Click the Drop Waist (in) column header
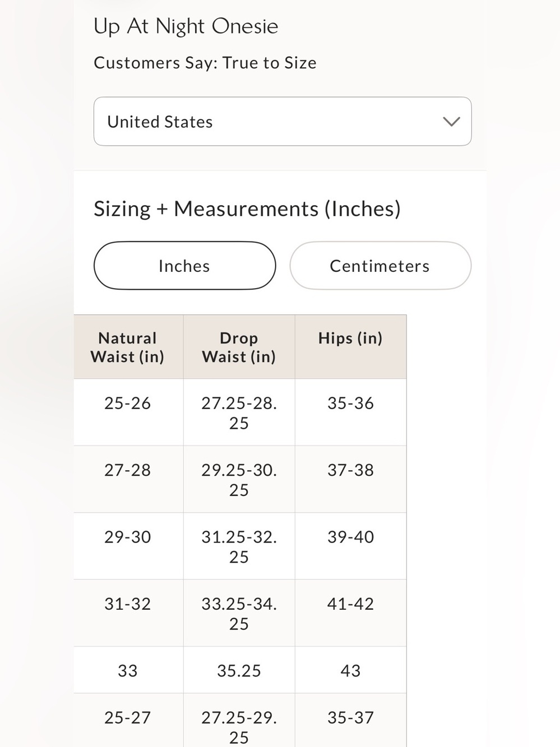The image size is (560, 747). point(239,347)
